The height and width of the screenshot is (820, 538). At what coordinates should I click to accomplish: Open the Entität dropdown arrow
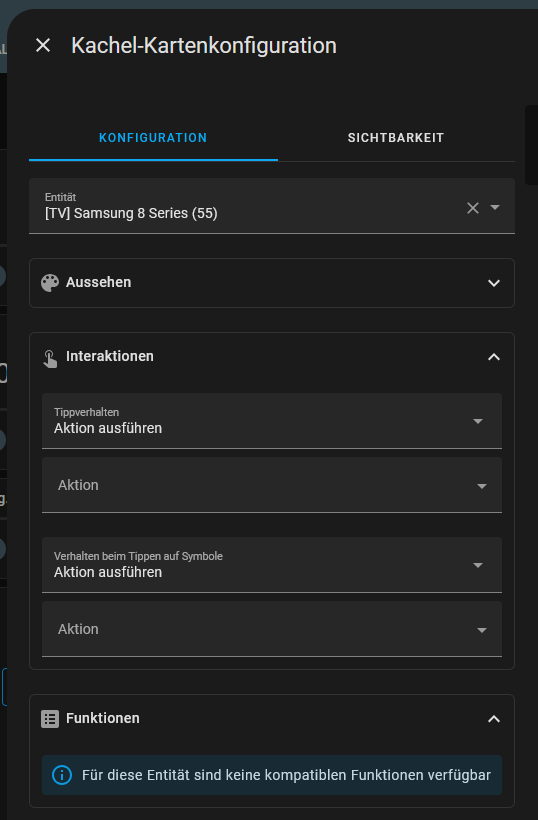pyautogui.click(x=495, y=208)
